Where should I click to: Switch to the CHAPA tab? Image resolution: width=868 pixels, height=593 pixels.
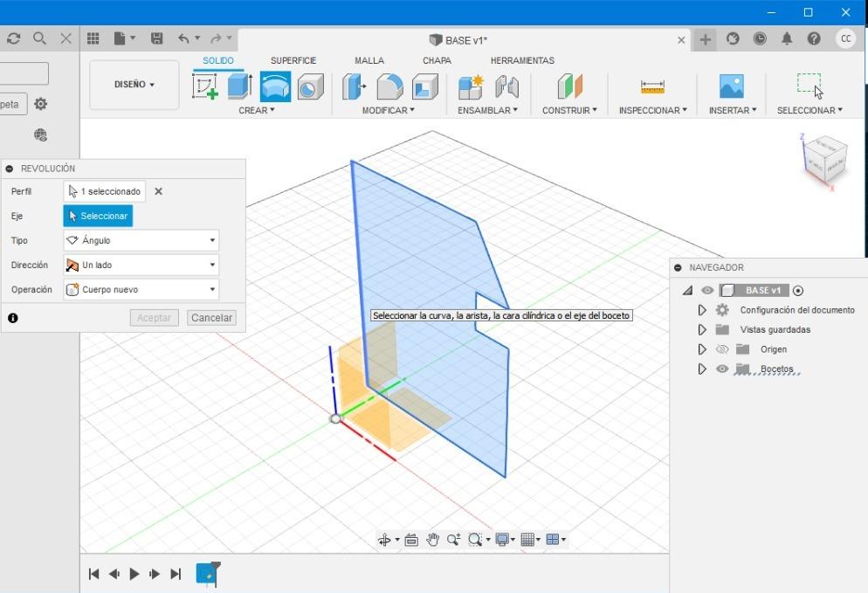click(437, 60)
